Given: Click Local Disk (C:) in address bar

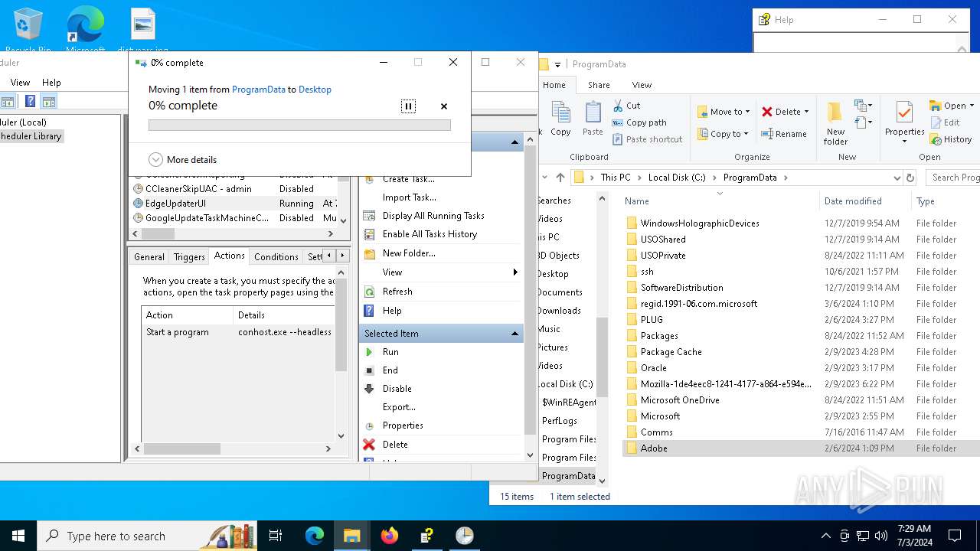Looking at the screenshot, I should click(677, 178).
